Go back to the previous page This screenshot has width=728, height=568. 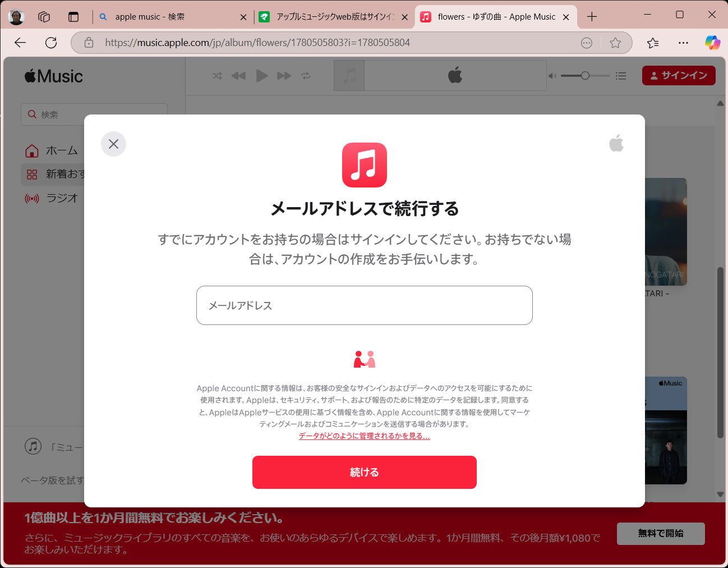point(20,43)
